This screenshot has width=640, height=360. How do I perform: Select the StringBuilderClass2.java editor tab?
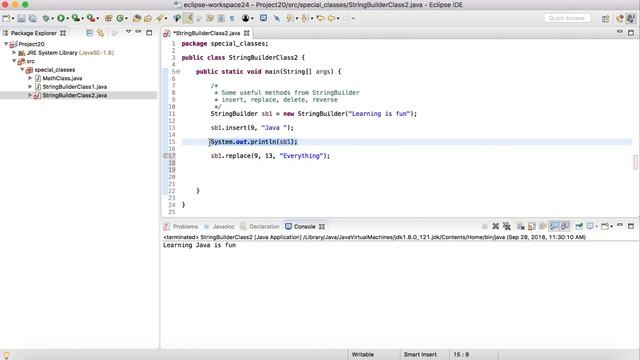tap(206, 33)
